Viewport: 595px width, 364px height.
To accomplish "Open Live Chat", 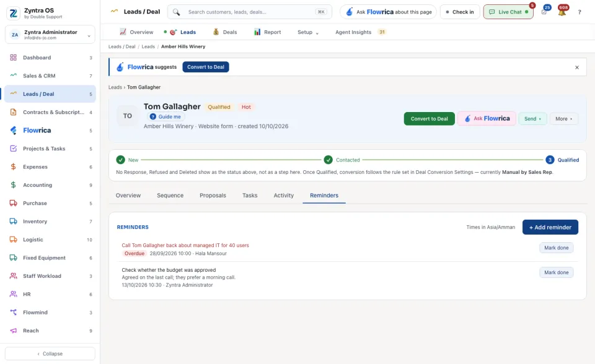I will [x=508, y=12].
